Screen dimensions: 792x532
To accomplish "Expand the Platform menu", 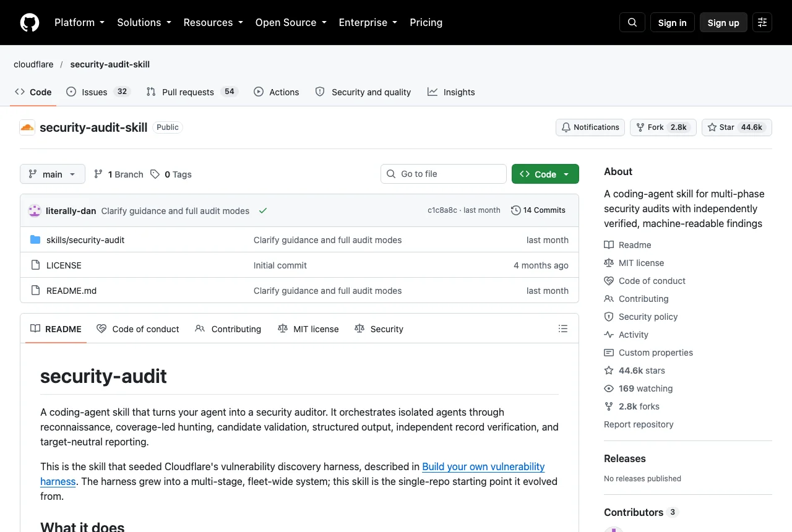I will point(79,22).
